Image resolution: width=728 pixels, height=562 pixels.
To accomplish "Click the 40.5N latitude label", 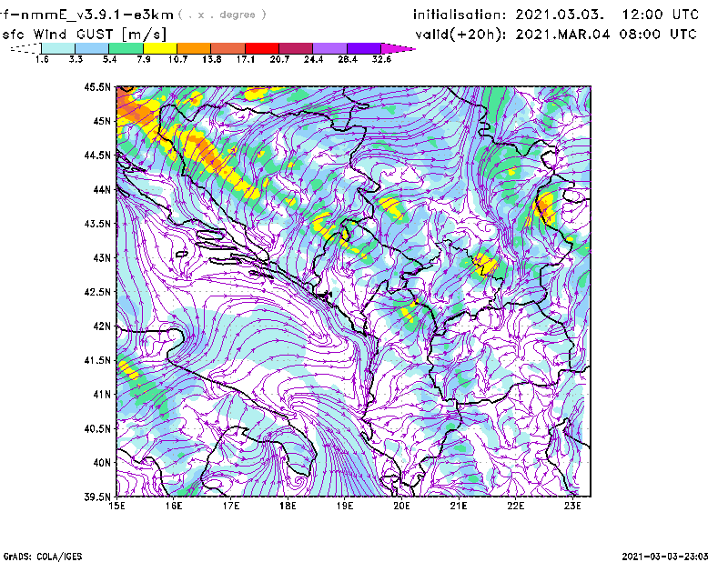I will (97, 429).
